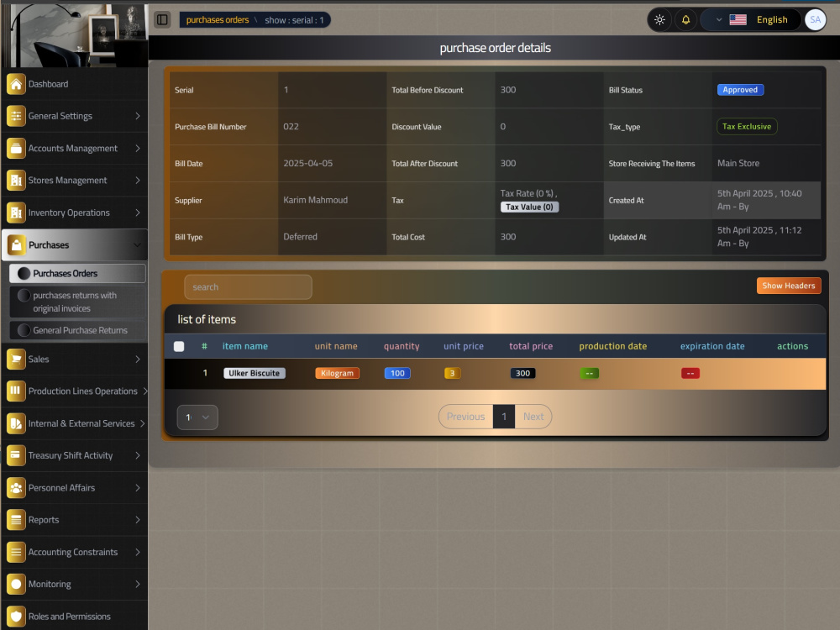The width and height of the screenshot is (840, 630).
Task: Expand General Settings chevron
Action: [138, 116]
